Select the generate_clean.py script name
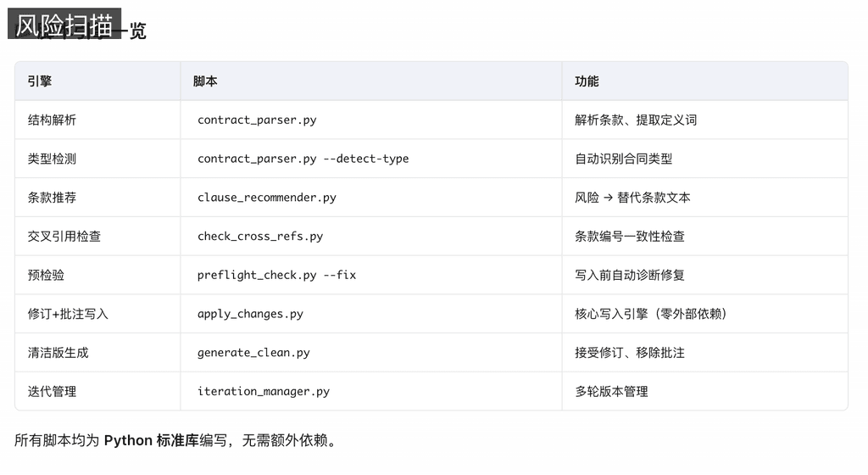This screenshot has height=475, width=868. coord(253,353)
